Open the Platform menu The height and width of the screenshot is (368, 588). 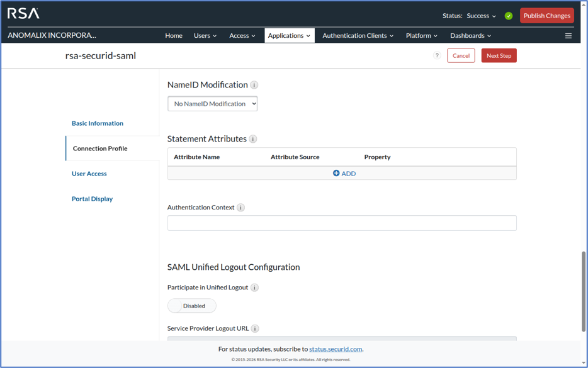point(422,36)
